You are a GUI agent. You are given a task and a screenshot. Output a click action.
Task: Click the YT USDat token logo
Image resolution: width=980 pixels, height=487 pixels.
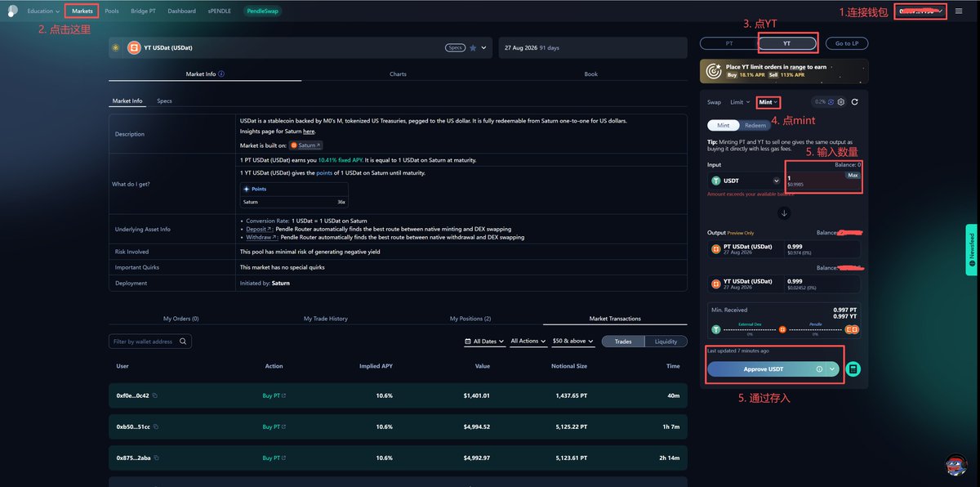click(x=134, y=47)
